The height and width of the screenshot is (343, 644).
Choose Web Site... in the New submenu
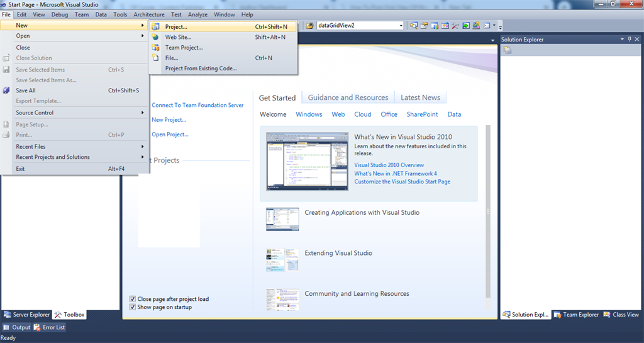[223, 37]
